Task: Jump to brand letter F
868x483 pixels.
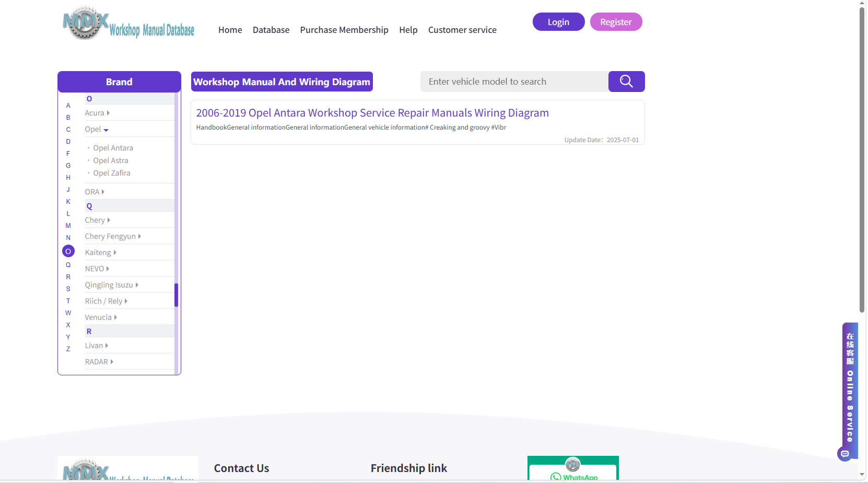Action: pos(68,154)
